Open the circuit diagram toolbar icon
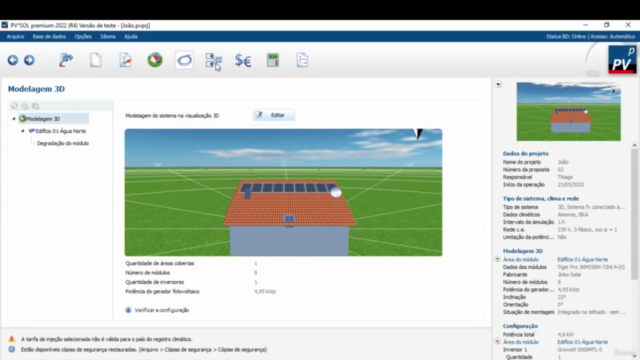Screen dimensions: 640x360 [213, 60]
